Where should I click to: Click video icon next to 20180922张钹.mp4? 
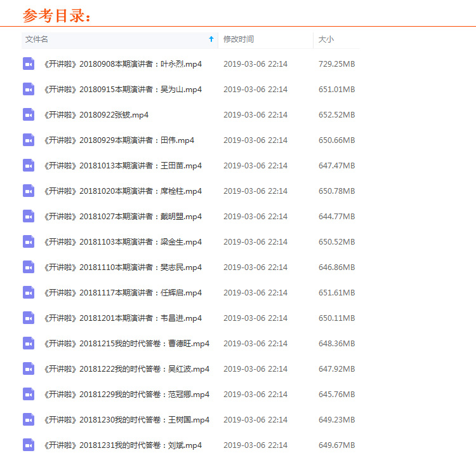tap(29, 114)
